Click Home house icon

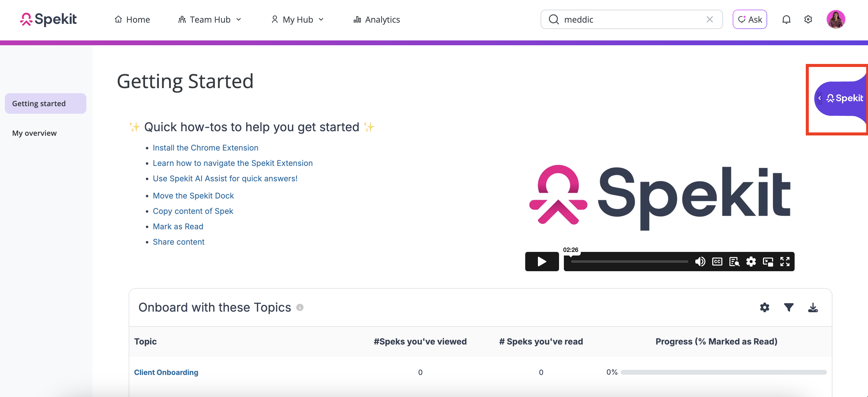118,19
